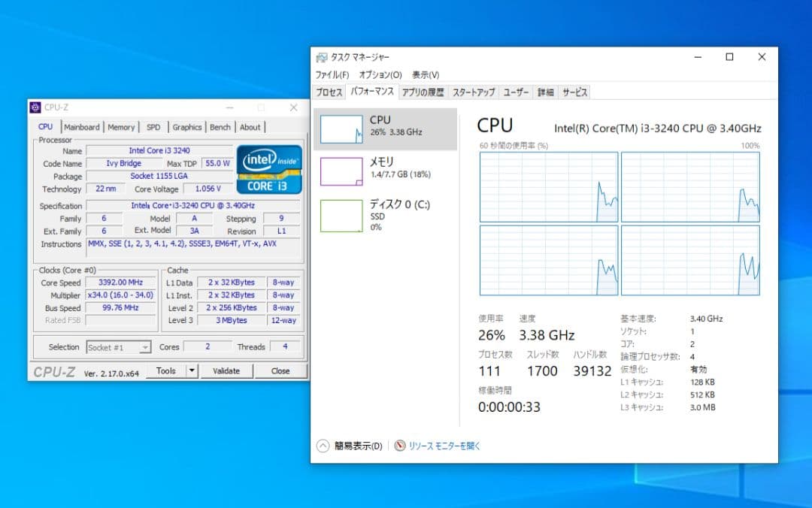This screenshot has width=812, height=508.
Task: Open the Tools dropdown arrow in CPU-Z
Action: point(192,370)
